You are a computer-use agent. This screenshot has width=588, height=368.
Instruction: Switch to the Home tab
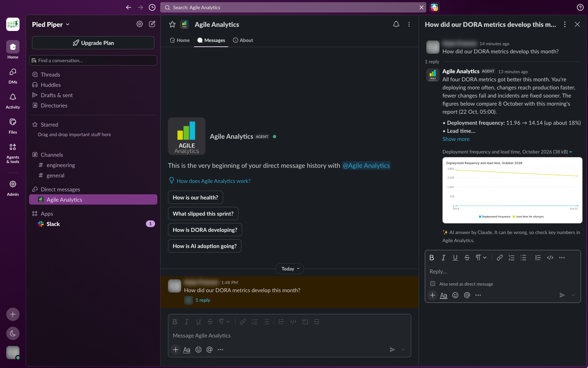pos(180,40)
